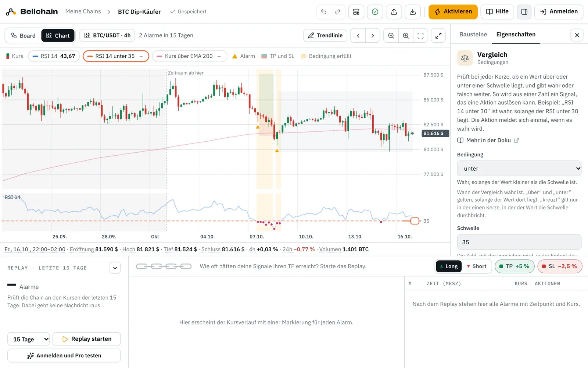Click the Bellchain logo
The width and height of the screenshot is (588, 368).
[x=32, y=12]
